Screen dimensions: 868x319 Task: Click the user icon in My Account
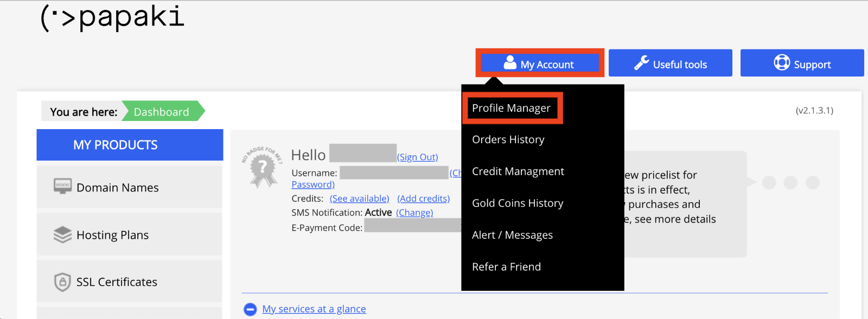pos(510,63)
